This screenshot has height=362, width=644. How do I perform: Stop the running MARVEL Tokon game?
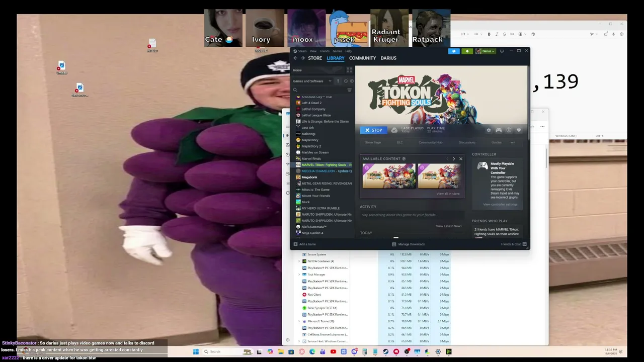pos(373,130)
